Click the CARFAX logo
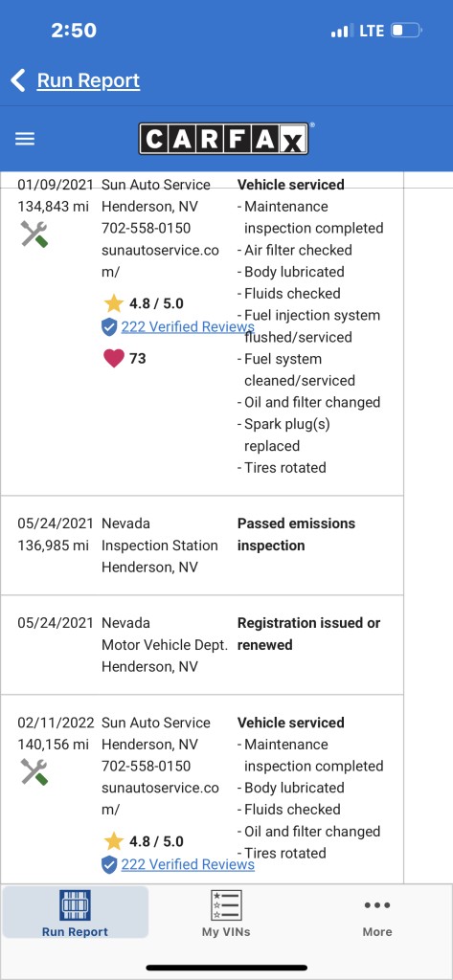The image size is (453, 980). 224,139
